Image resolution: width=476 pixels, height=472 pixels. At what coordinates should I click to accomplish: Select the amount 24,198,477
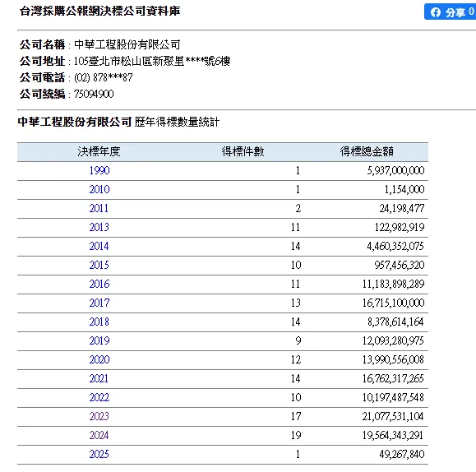tap(402, 208)
